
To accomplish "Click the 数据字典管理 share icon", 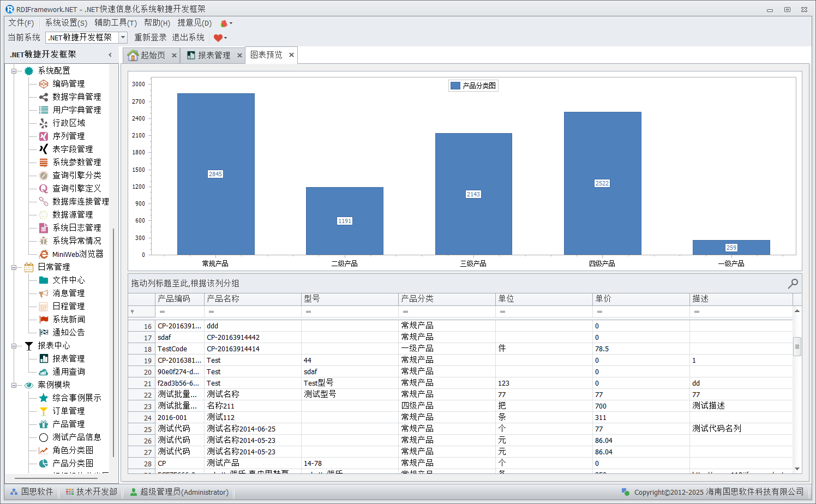I will coord(44,97).
